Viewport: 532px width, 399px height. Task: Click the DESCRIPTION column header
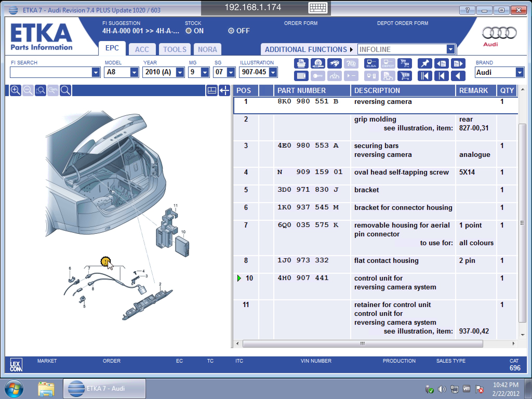(403, 90)
